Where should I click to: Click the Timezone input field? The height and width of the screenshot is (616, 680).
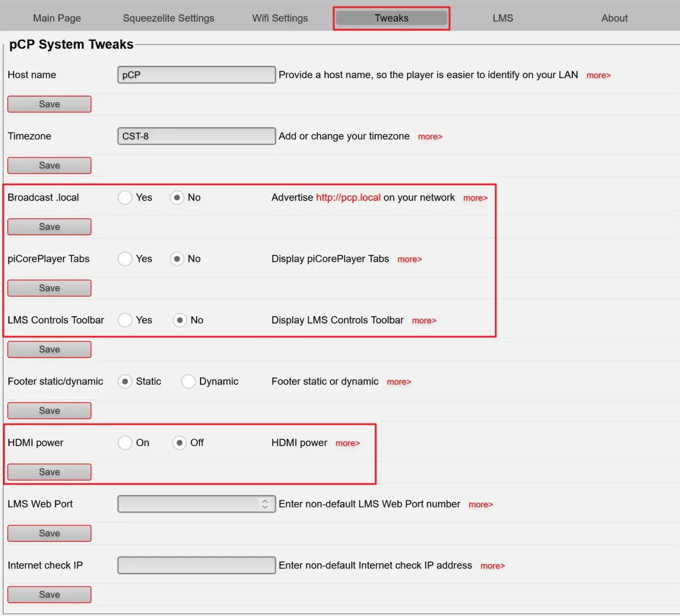click(x=197, y=136)
